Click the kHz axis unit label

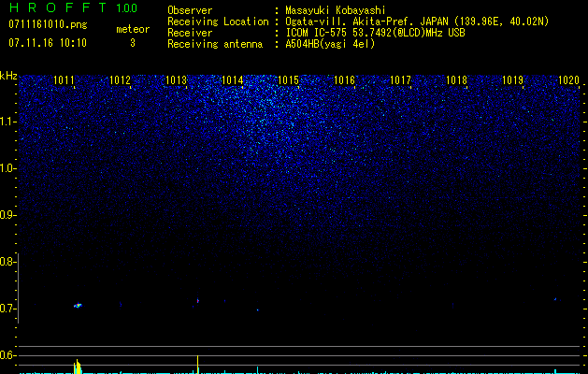coord(8,76)
